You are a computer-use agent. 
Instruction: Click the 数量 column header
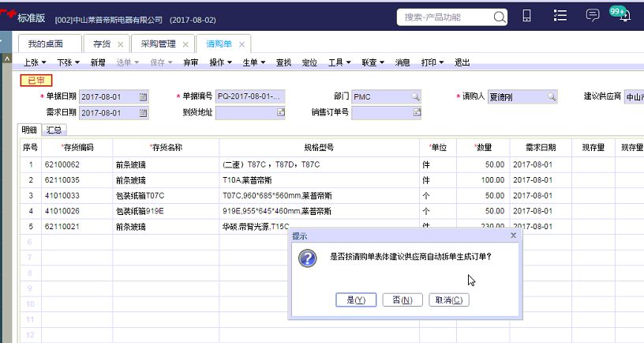(483, 148)
